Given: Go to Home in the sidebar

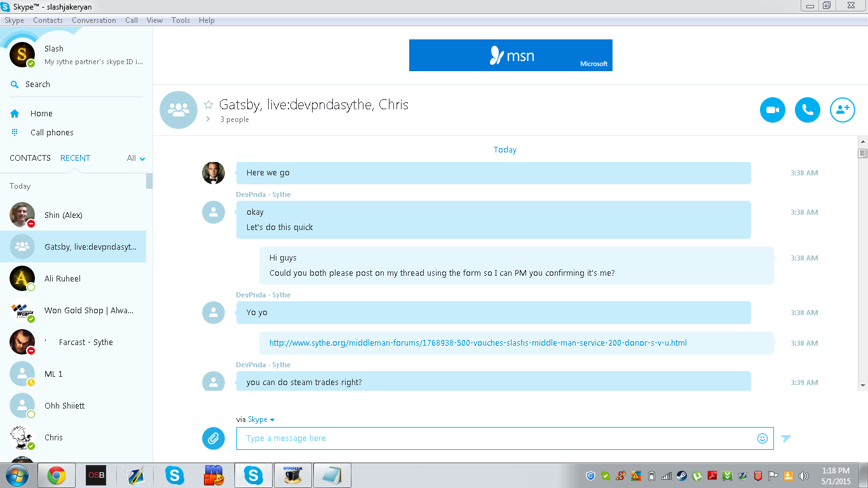Looking at the screenshot, I should pos(41,114).
